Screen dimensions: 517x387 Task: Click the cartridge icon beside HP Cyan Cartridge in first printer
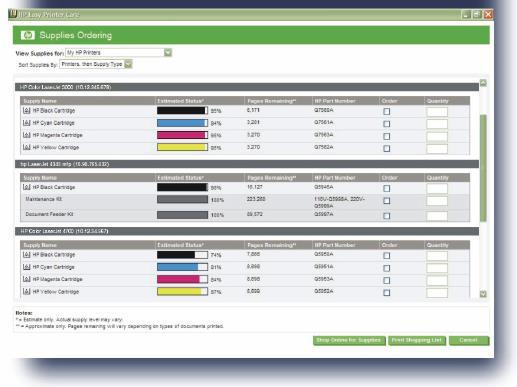coord(27,123)
